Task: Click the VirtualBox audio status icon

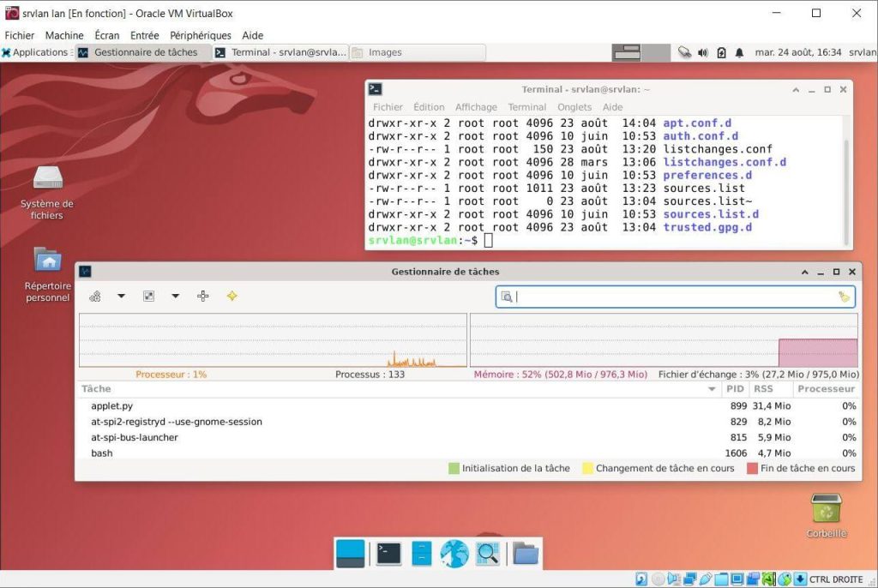Action: point(674,579)
